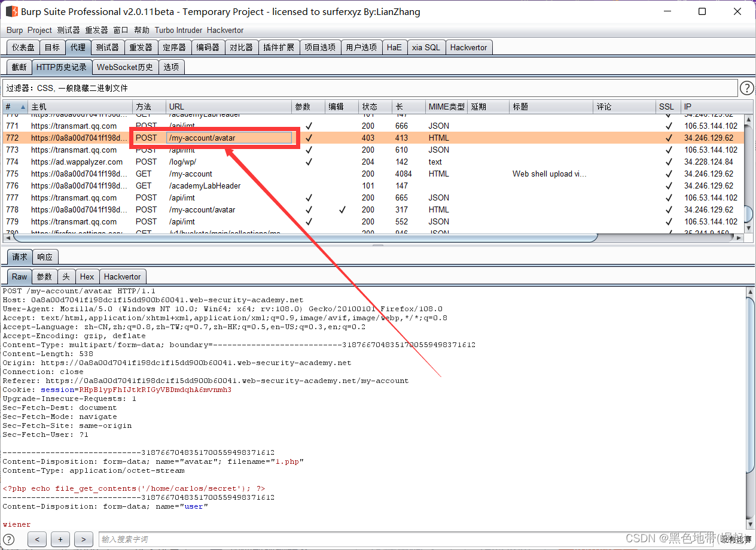Open the WebSocket历史 sub-tab

pyautogui.click(x=125, y=67)
